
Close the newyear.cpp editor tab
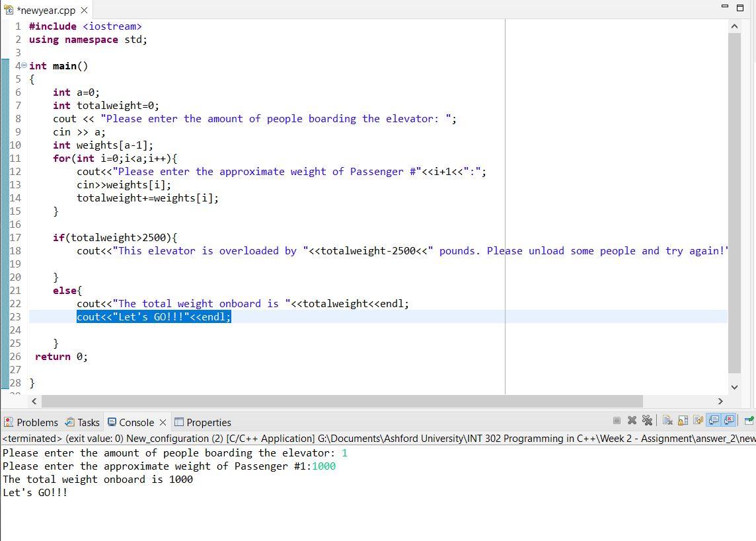85,10
